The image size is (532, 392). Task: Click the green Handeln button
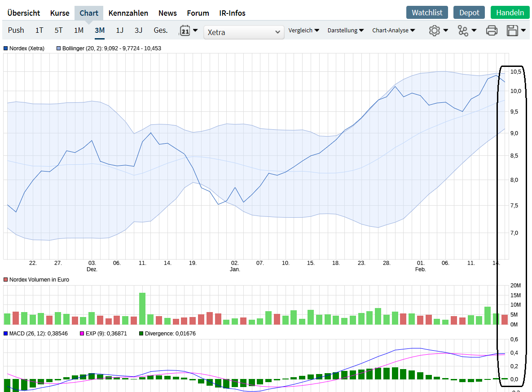510,13
